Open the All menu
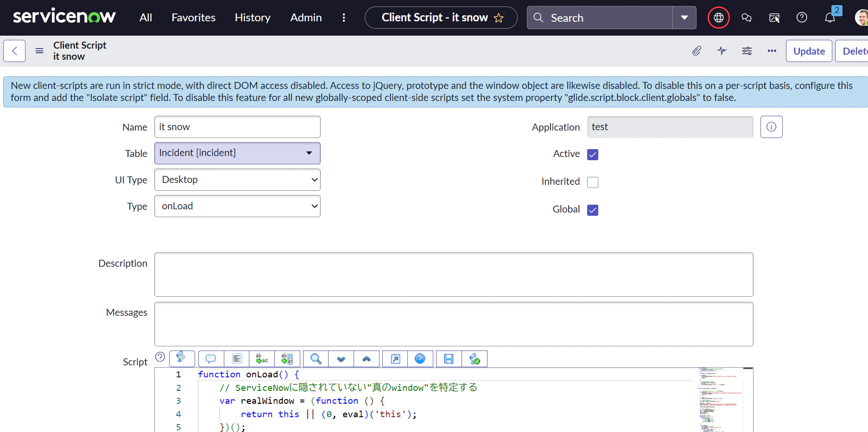 146,18
